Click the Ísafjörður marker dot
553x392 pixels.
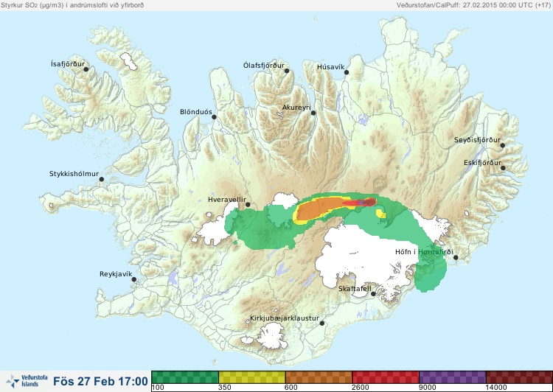tap(86, 69)
